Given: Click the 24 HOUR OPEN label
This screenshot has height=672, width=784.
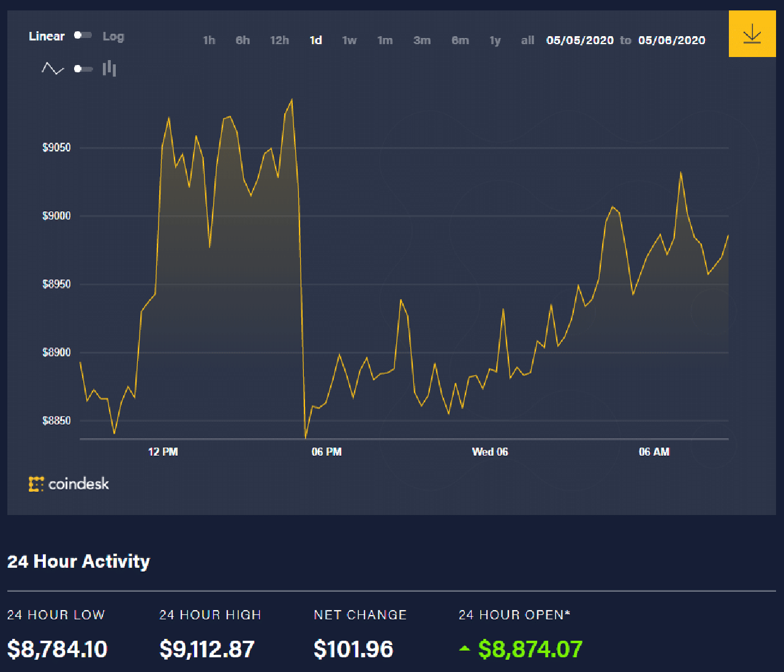Looking at the screenshot, I should tap(514, 615).
